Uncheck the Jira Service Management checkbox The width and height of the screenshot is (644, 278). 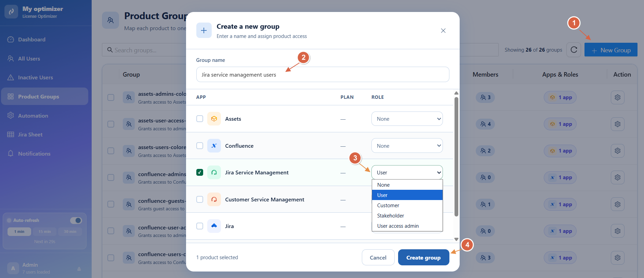(200, 172)
